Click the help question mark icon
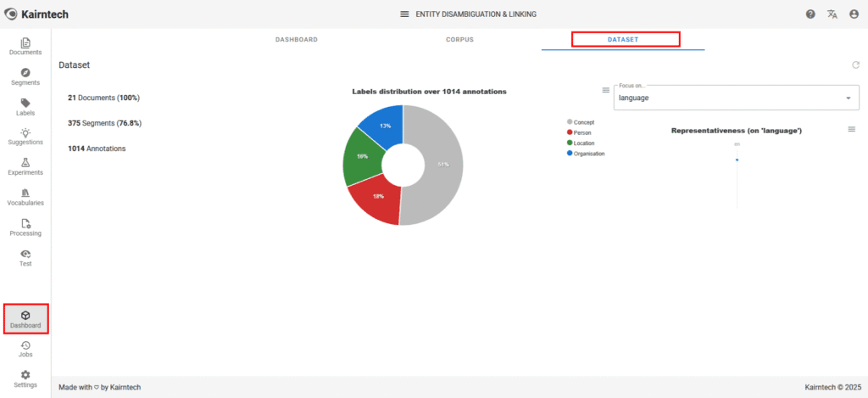Screen dimensions: 868x398 coord(810,14)
